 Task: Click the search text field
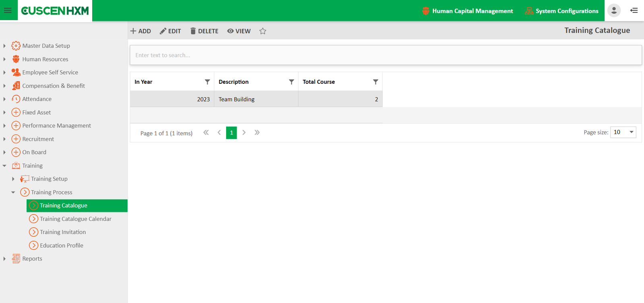point(385,55)
